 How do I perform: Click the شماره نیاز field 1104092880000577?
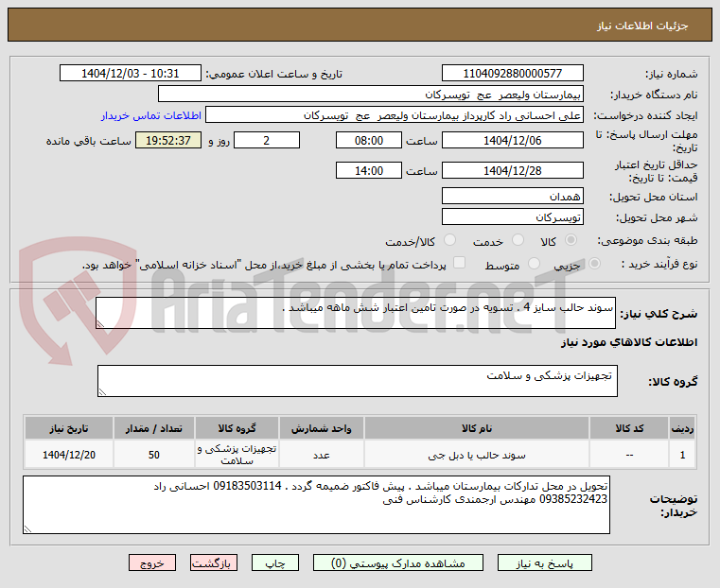[x=513, y=74]
